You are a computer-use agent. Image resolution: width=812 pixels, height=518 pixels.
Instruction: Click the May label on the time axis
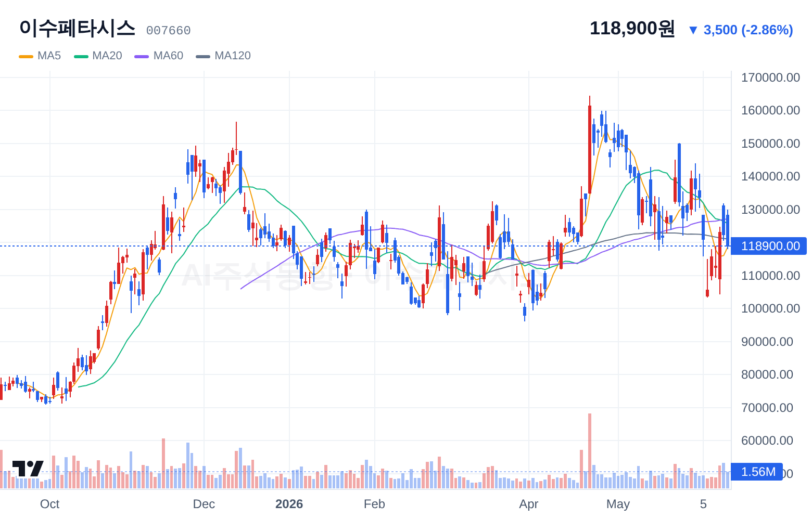point(618,504)
